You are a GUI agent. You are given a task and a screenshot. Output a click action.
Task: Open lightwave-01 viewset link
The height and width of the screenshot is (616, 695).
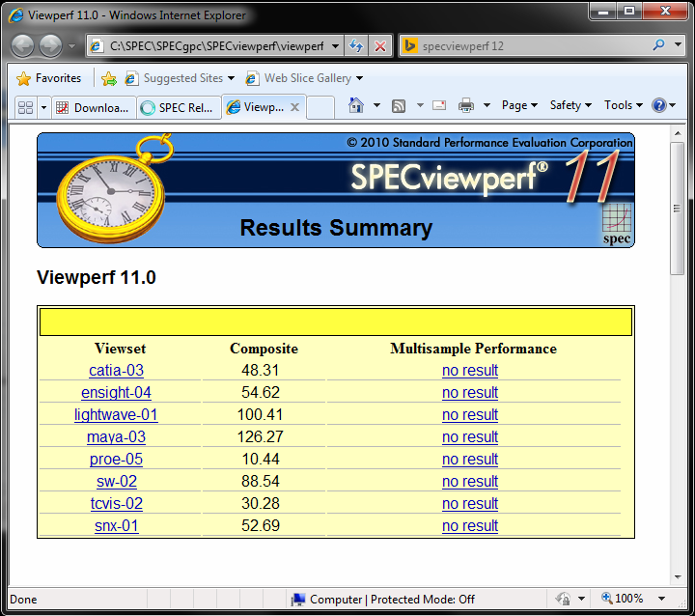(x=116, y=414)
